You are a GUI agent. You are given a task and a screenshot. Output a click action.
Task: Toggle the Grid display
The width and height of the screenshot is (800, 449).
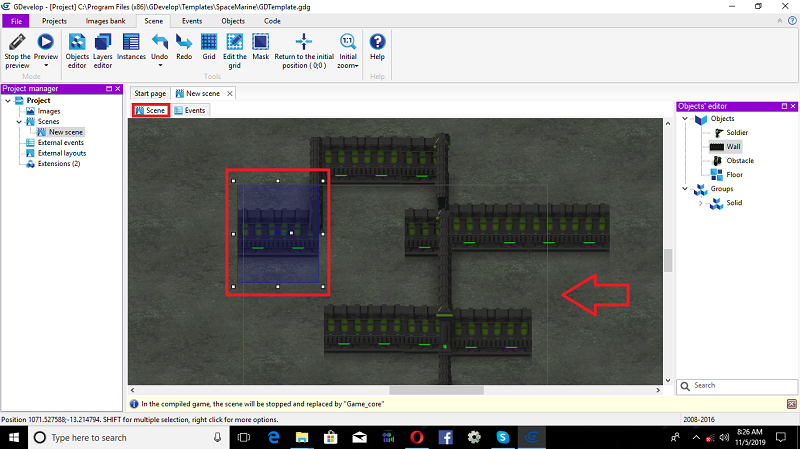pos(209,47)
